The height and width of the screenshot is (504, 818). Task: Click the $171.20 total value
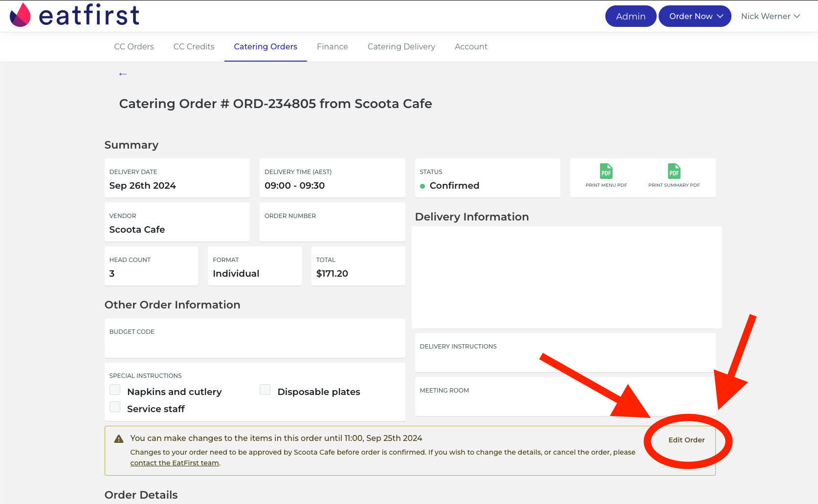332,273
